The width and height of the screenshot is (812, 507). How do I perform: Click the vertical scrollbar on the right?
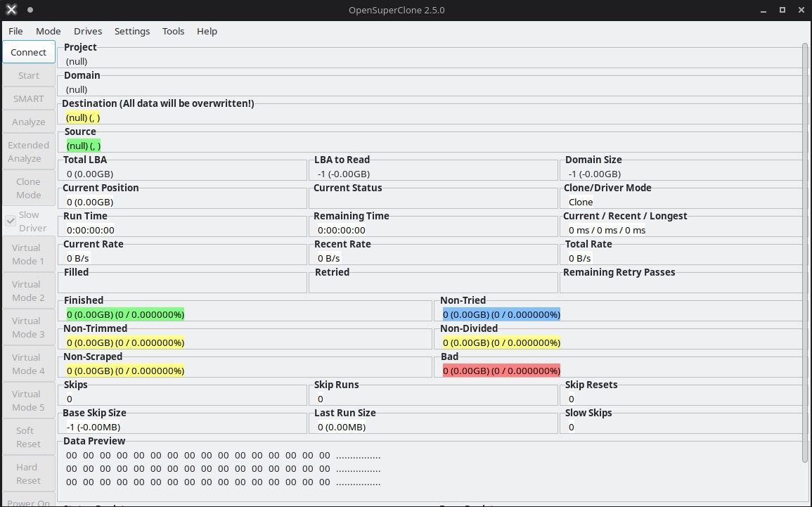805,253
